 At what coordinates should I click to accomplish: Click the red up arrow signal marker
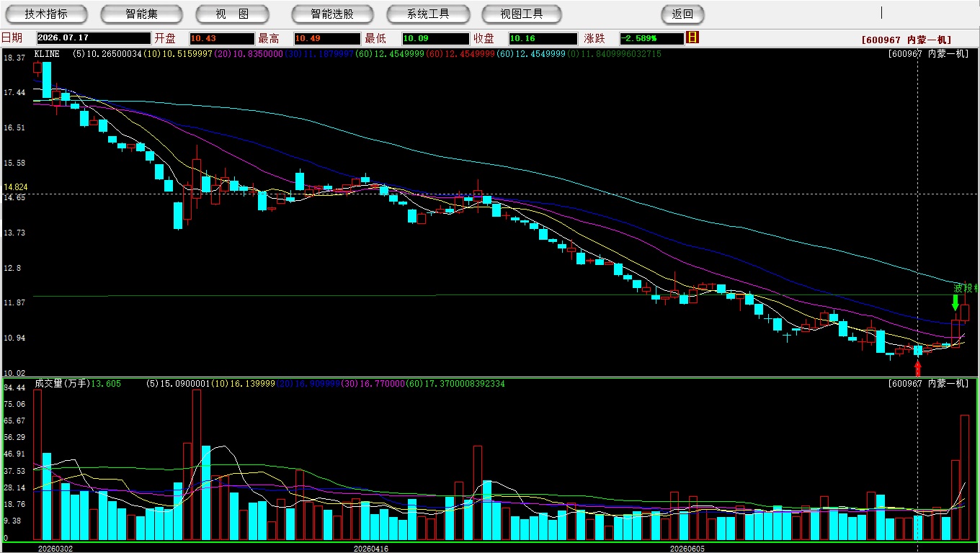click(918, 368)
